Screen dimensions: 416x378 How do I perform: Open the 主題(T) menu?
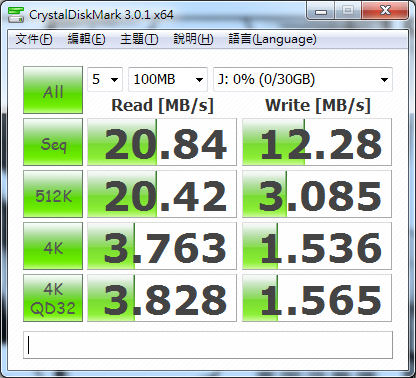(139, 39)
